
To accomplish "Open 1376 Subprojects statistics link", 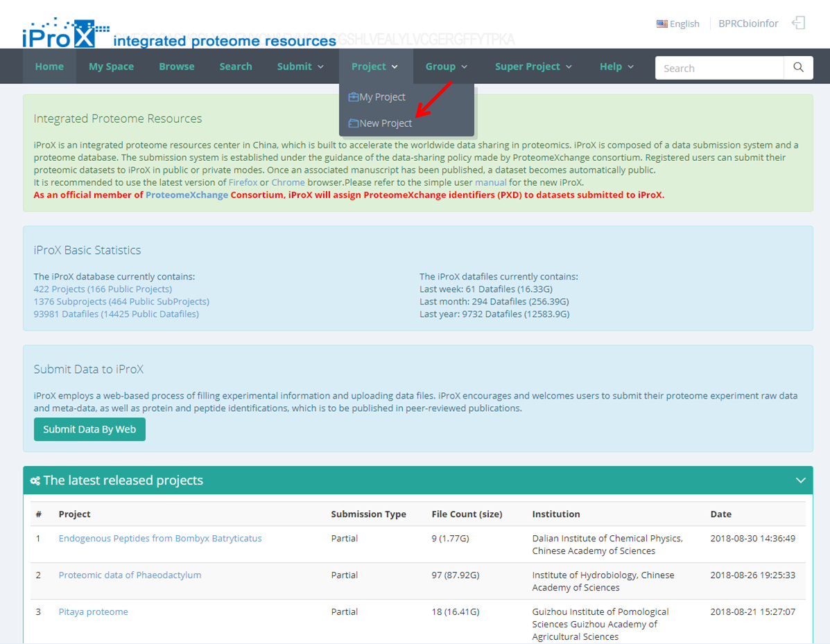I will (x=121, y=302).
